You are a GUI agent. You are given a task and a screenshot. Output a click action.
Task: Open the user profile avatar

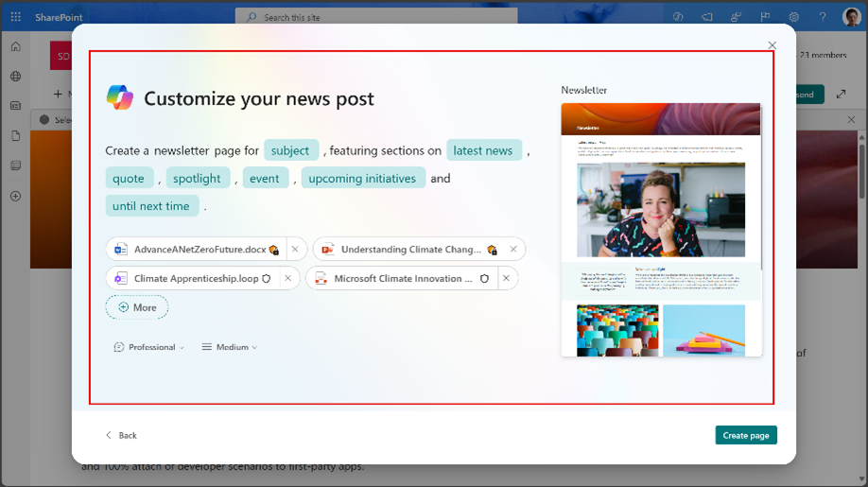coord(851,17)
